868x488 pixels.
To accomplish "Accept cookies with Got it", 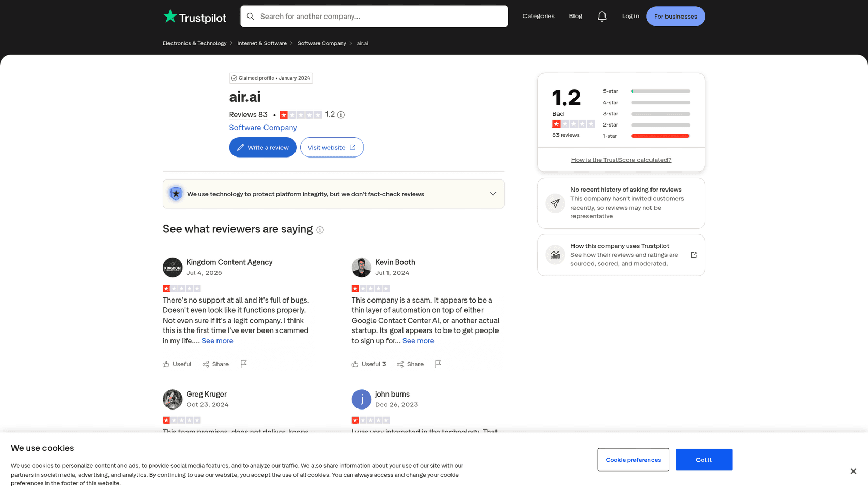I will pos(704,460).
